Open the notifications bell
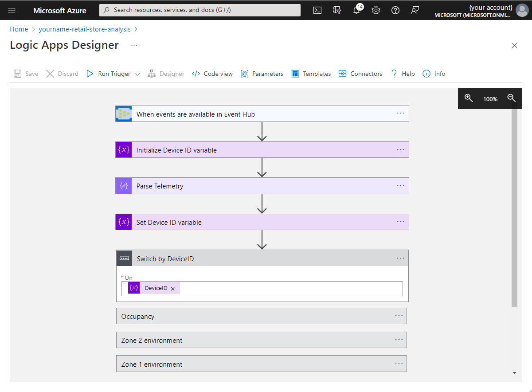 point(356,10)
